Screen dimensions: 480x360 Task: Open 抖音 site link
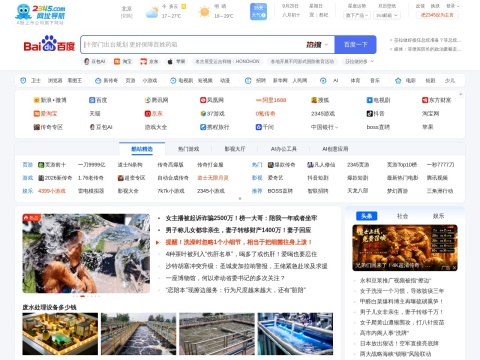click(375, 114)
